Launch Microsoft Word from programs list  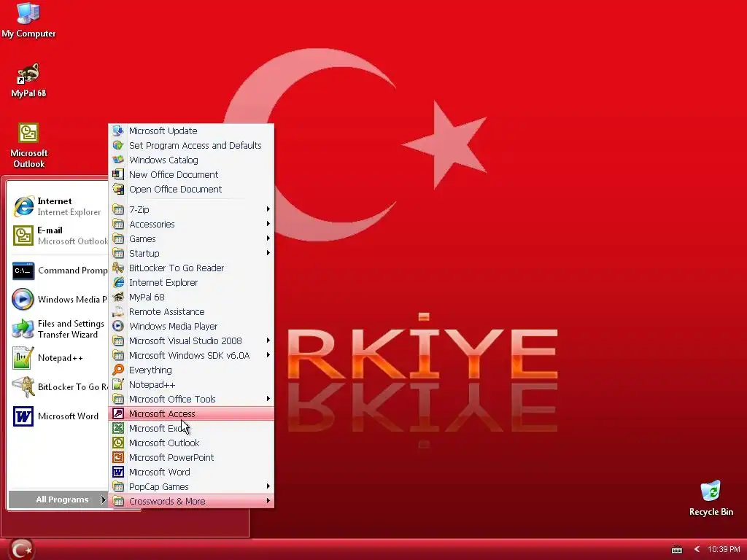point(191,472)
